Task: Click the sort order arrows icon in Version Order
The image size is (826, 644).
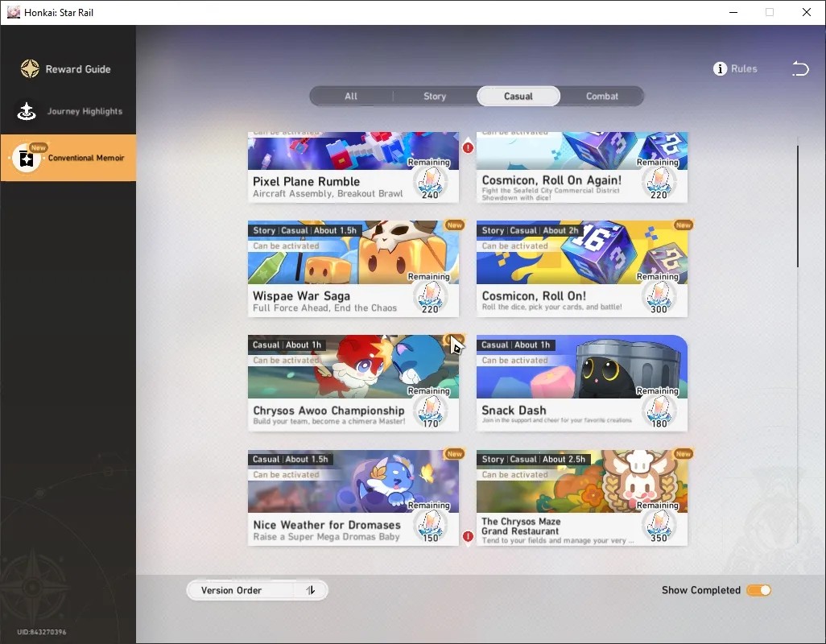Action: 311,590
